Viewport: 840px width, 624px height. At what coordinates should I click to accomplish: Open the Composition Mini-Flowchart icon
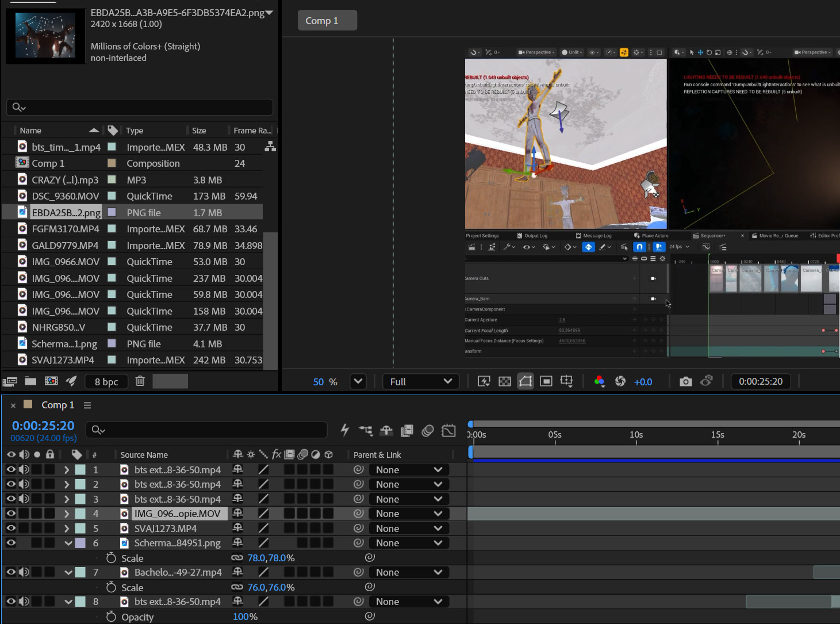click(366, 430)
